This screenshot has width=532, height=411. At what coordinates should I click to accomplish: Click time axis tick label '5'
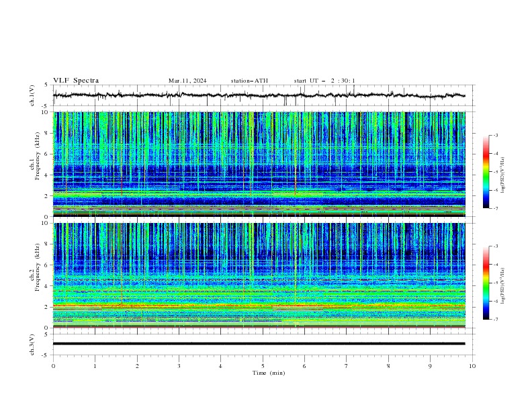(x=263, y=366)
